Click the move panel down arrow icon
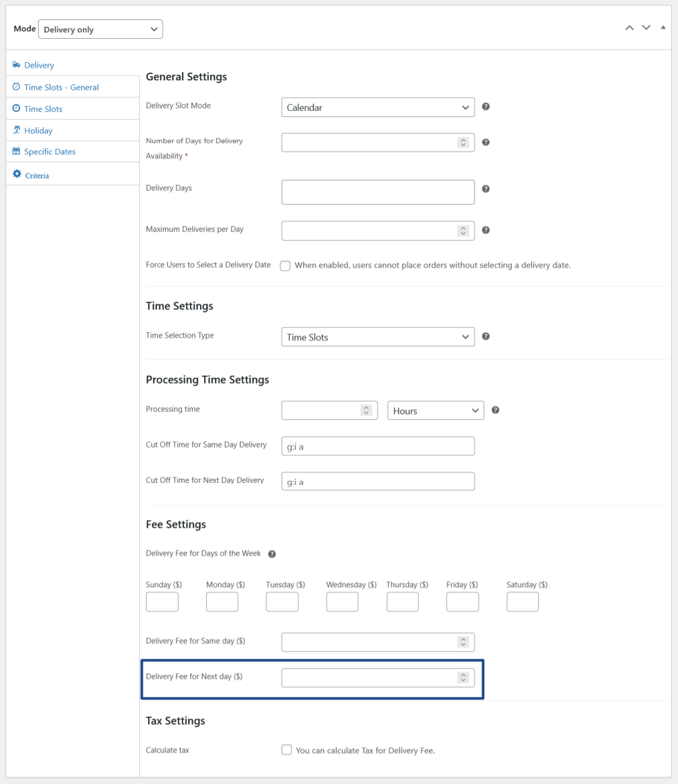Screen dimensions: 678x784 click(646, 28)
